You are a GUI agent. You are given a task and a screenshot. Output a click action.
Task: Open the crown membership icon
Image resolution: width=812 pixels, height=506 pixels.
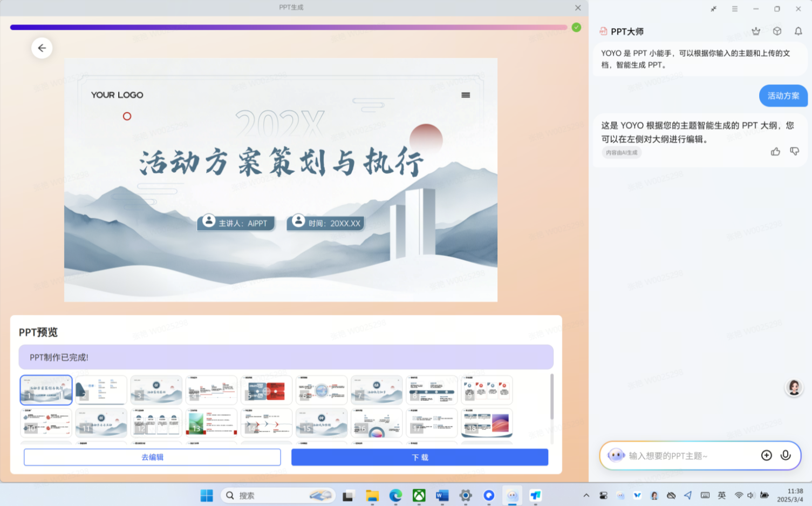[756, 31]
